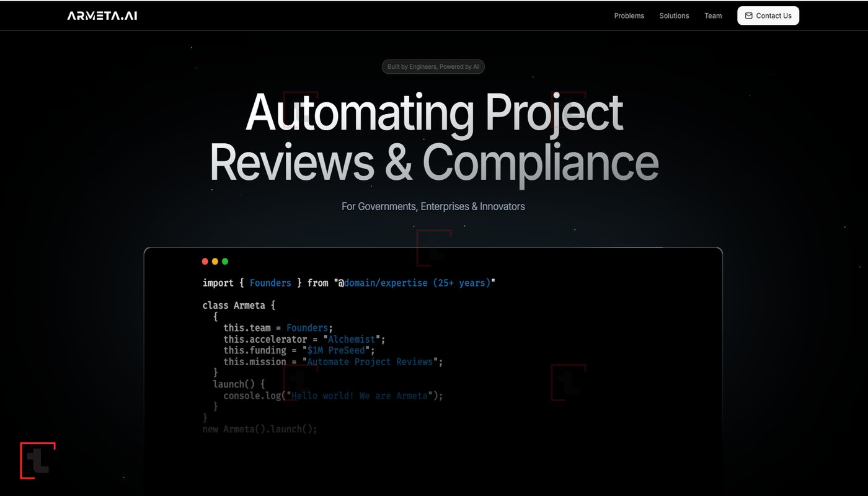Click the red bracket logo at bottom-left corner

coord(37,461)
